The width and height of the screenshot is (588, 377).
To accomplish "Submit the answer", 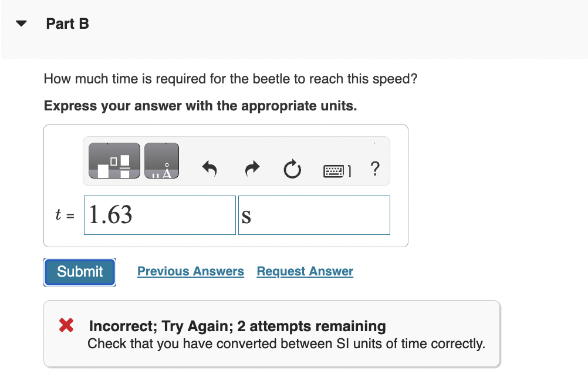I will (79, 271).
